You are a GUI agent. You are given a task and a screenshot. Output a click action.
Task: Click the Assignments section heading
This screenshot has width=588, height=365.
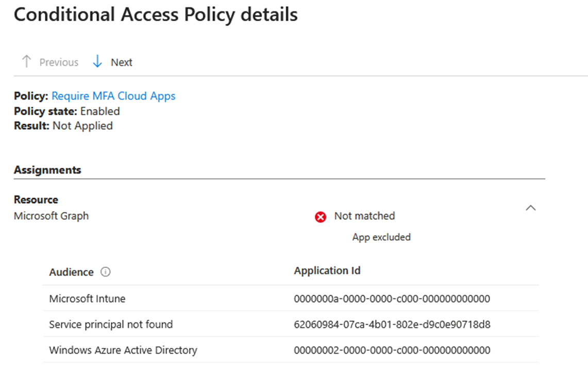[x=47, y=170]
